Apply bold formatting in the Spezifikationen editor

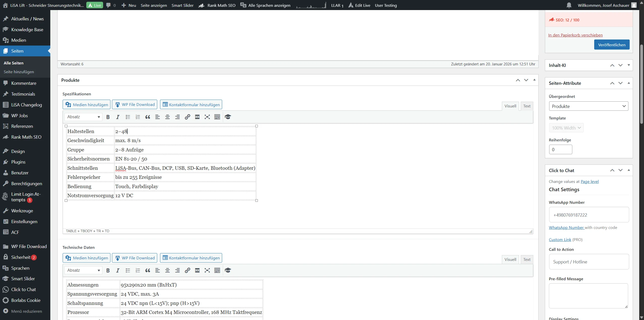click(x=108, y=117)
